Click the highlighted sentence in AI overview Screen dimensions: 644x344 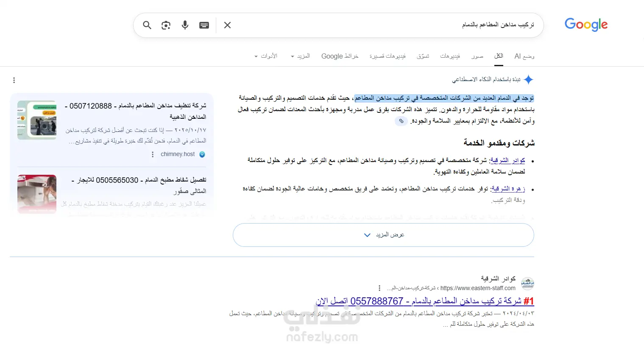[x=444, y=98]
